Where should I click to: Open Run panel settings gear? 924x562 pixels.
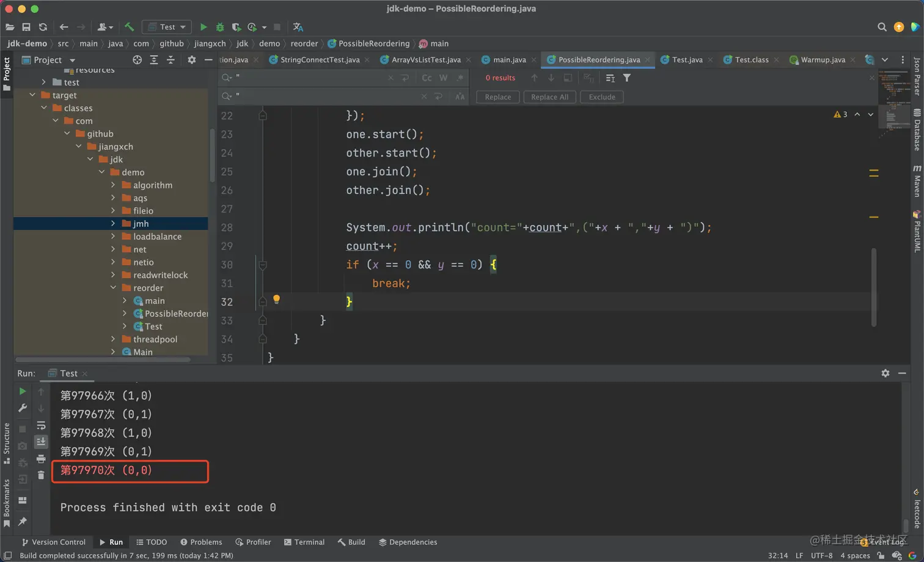885,373
